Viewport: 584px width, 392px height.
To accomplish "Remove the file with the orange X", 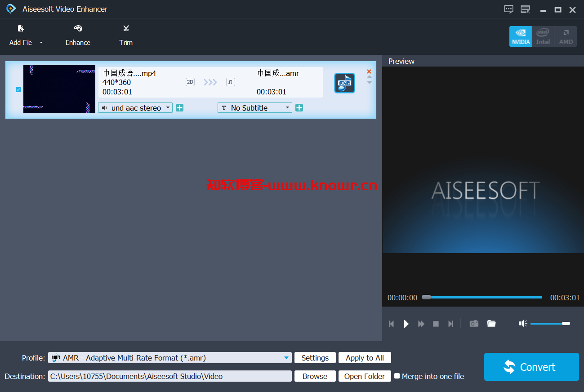I will click(369, 71).
